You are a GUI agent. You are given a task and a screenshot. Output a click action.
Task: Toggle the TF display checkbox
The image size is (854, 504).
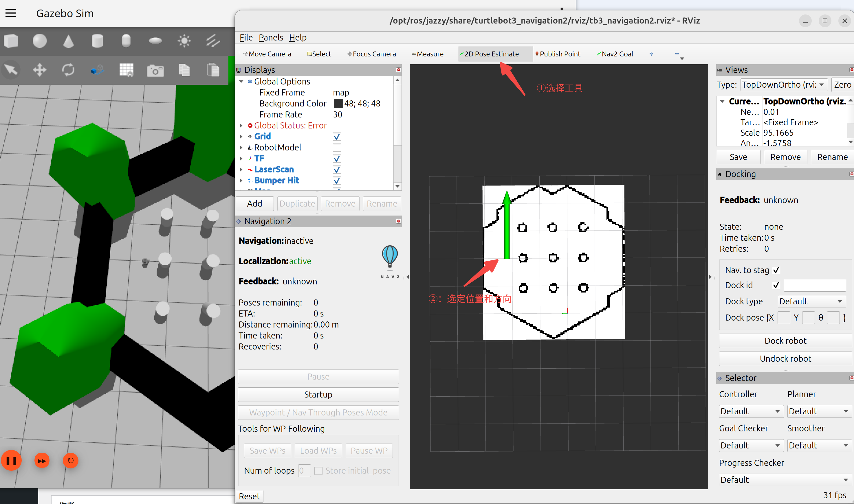point(336,159)
